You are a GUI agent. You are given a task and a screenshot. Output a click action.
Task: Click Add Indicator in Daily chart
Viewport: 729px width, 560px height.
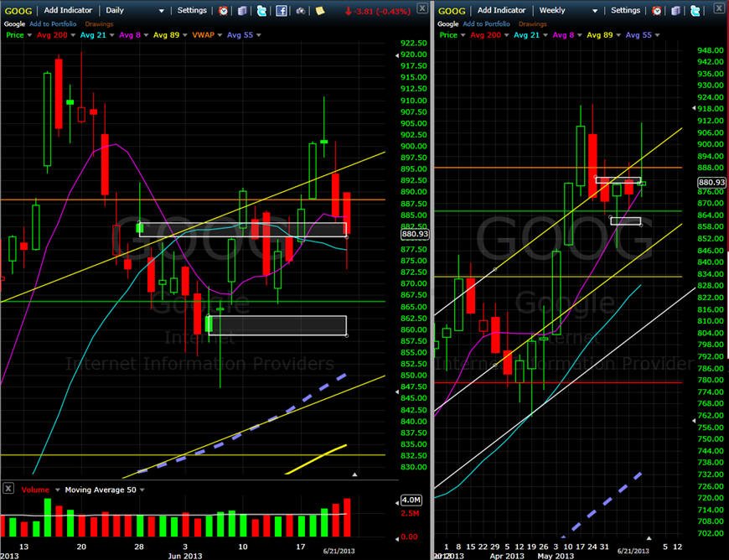68,10
